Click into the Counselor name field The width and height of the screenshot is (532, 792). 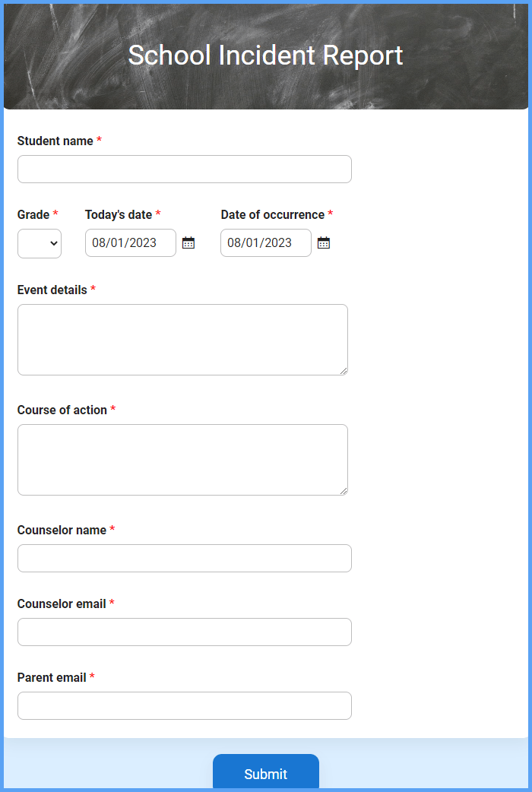click(185, 558)
